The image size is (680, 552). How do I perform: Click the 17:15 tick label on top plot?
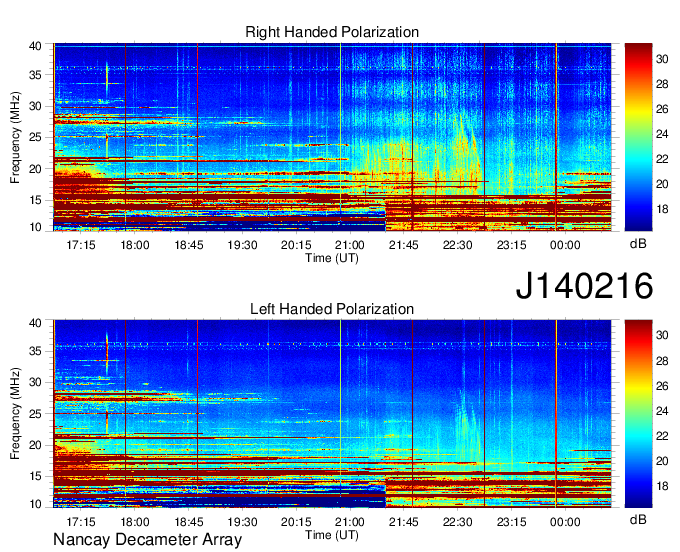[x=81, y=245]
